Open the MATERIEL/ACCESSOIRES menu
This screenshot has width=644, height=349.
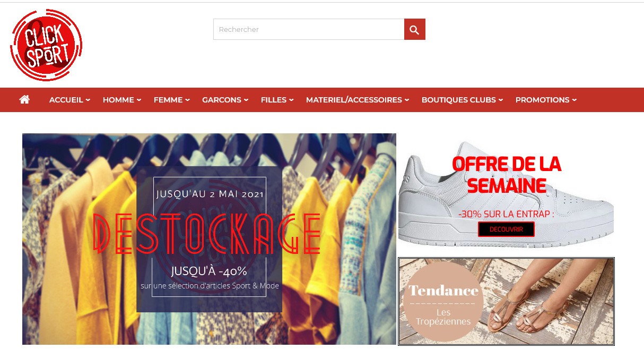[x=358, y=100]
